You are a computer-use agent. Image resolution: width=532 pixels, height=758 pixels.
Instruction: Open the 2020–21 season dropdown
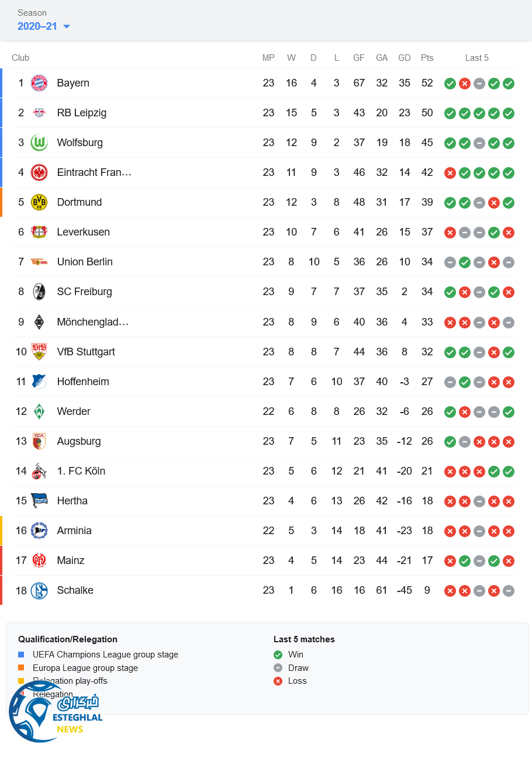coord(44,26)
